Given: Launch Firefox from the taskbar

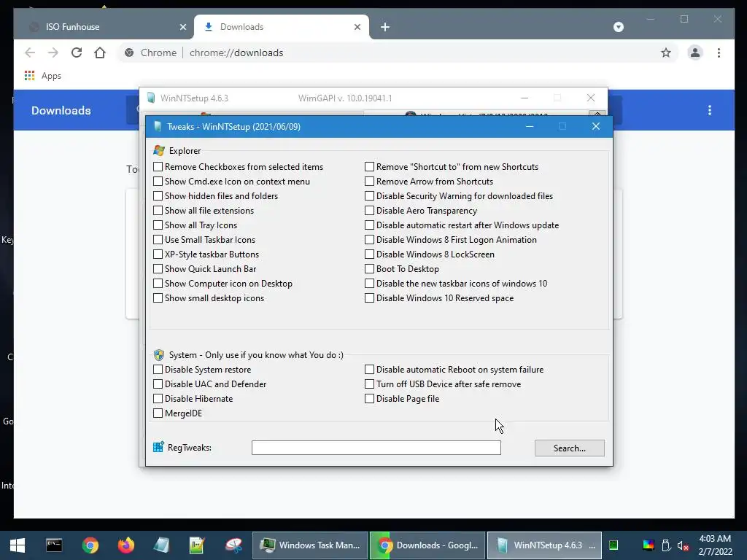Looking at the screenshot, I should point(126,545).
